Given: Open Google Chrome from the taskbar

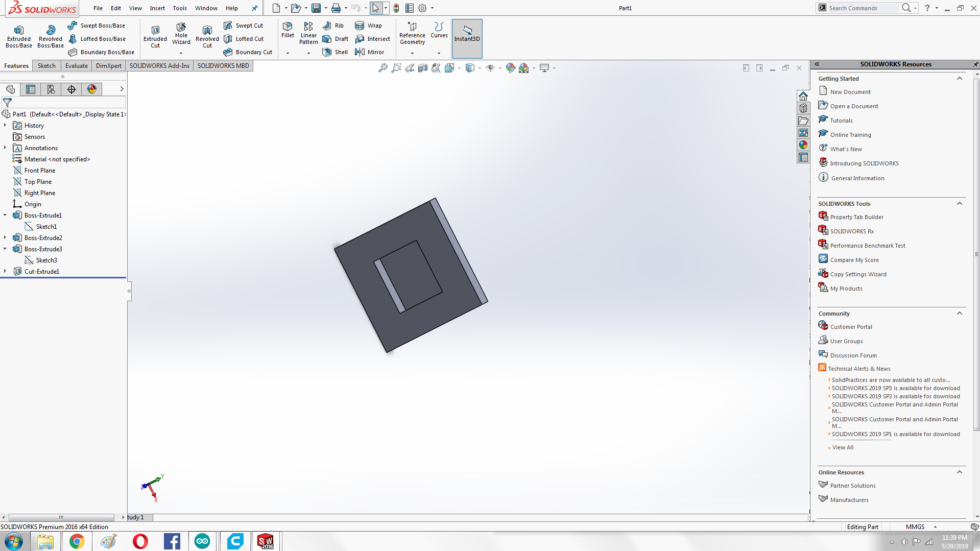Looking at the screenshot, I should pos(77,541).
